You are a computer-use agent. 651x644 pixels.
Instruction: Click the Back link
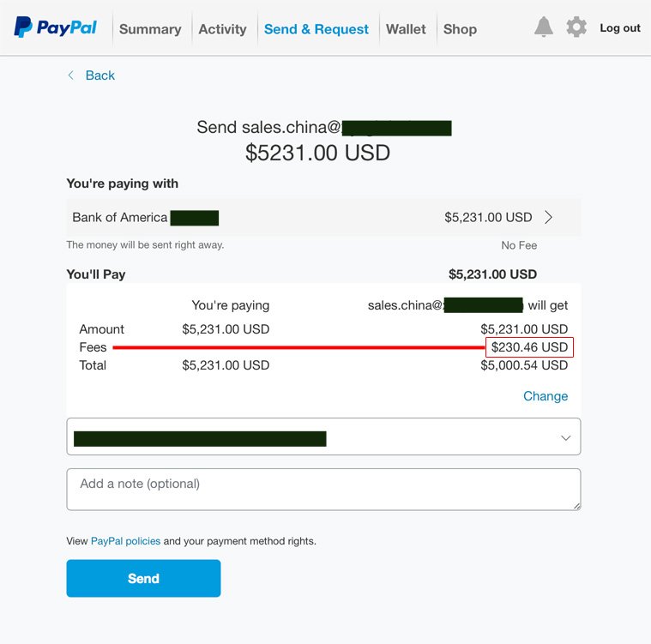[x=99, y=75]
